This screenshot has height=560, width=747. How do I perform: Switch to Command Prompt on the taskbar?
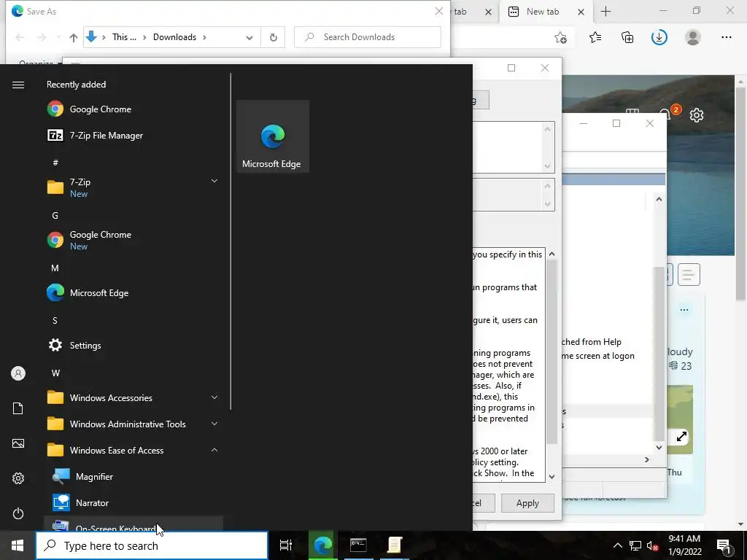358,545
